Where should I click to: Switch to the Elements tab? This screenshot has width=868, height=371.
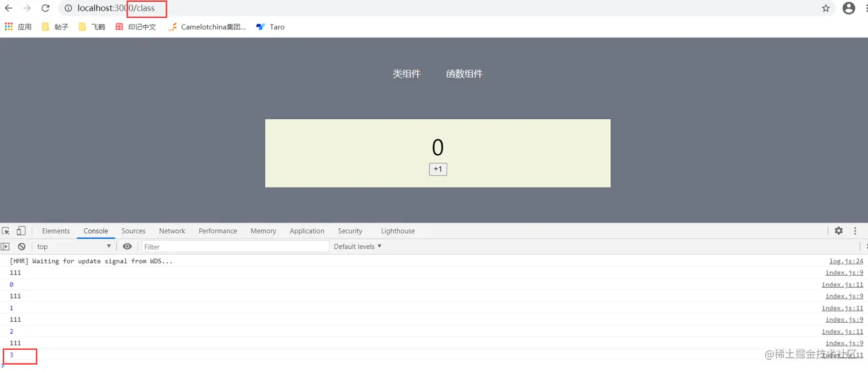click(56, 231)
